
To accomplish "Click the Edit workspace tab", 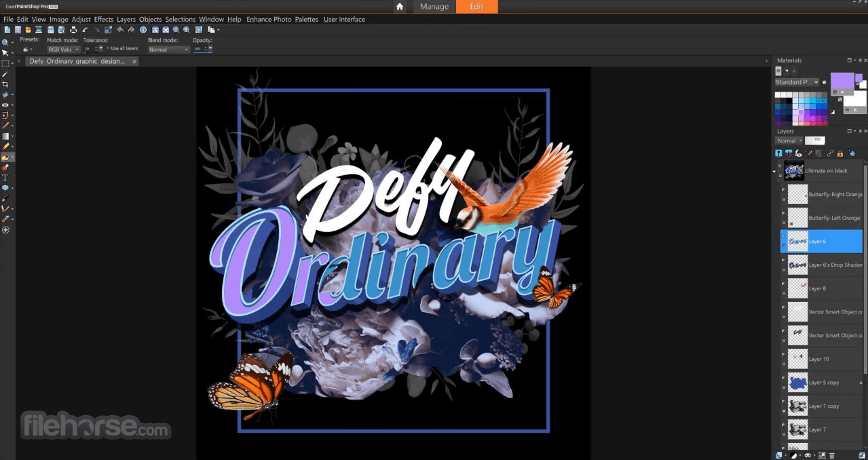I will pos(476,6).
